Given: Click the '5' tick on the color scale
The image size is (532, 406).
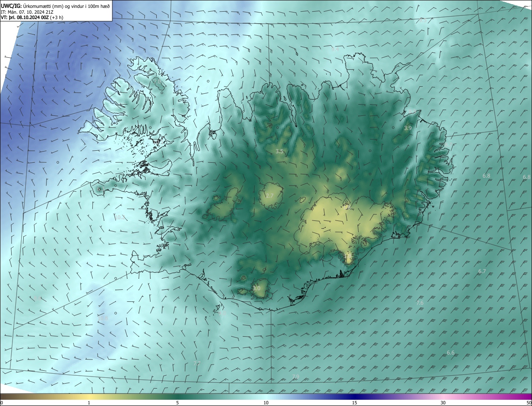Looking at the screenshot, I should 177,403.
